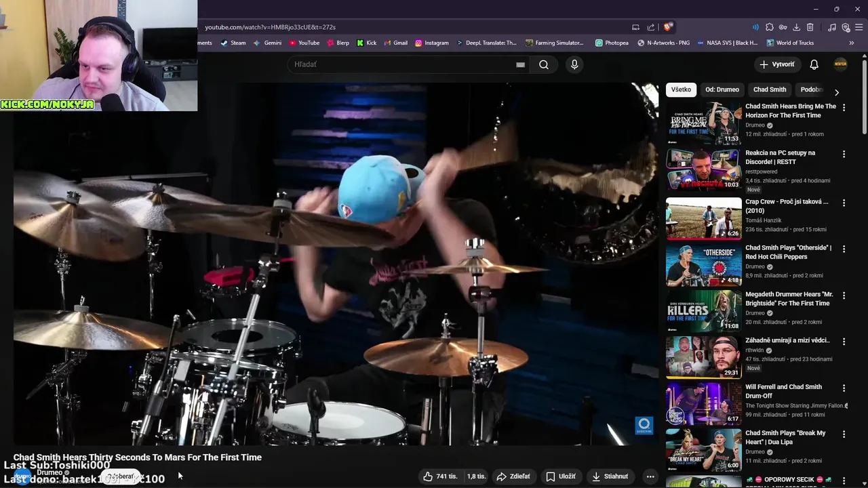Open more actions three-dot button under video

point(650,476)
